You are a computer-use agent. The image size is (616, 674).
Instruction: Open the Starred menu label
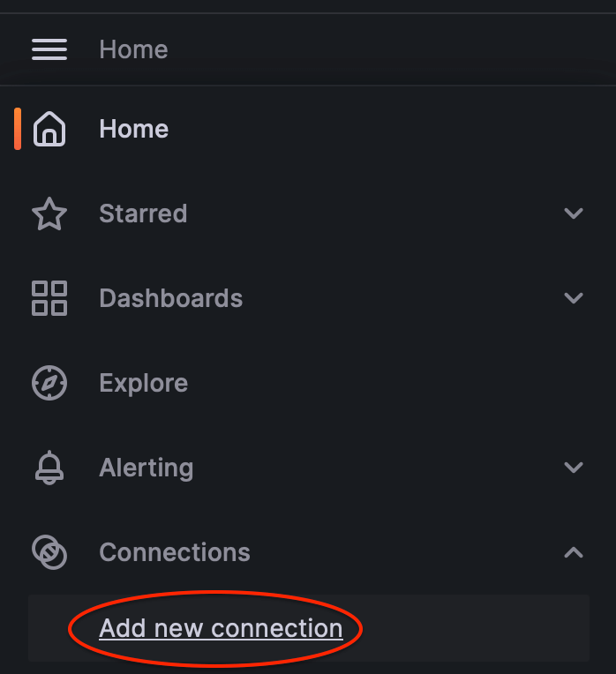[x=143, y=213]
